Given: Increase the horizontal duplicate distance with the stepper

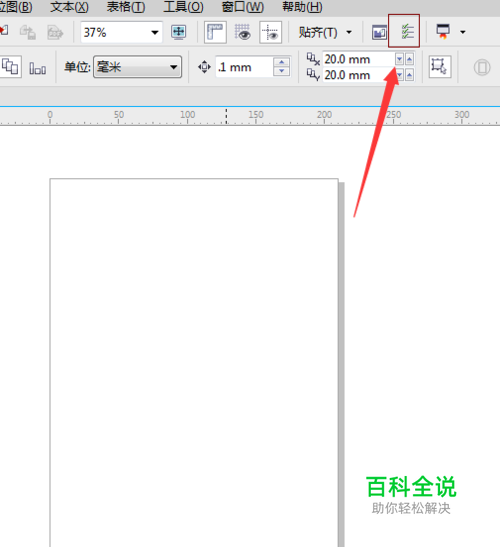Looking at the screenshot, I should pos(410,59).
